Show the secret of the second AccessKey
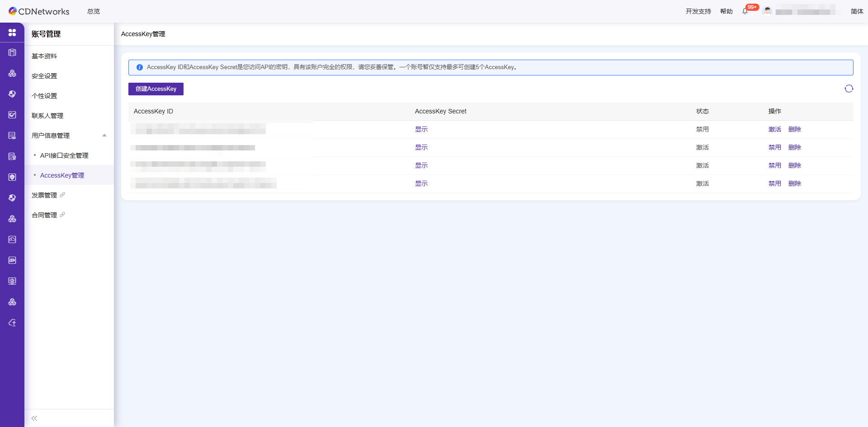Screen dimensions: 868x427 pos(421,147)
